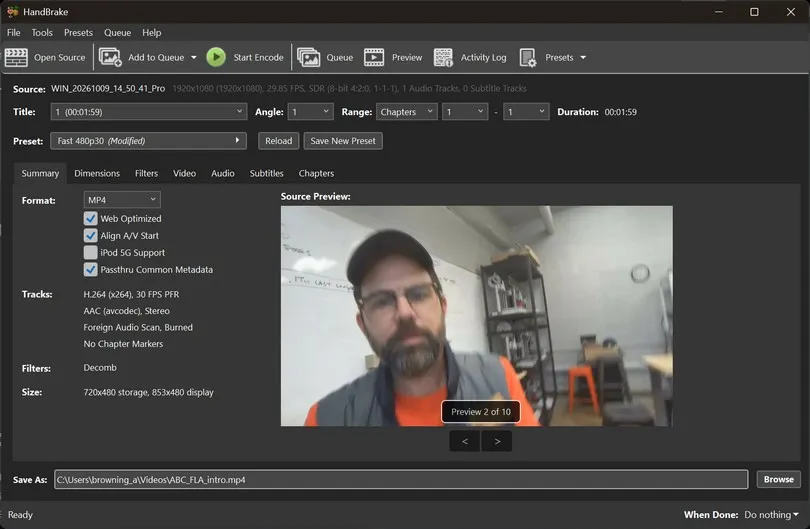This screenshot has width=810, height=529.
Task: Open the start chapter dropdown
Action: (465, 112)
